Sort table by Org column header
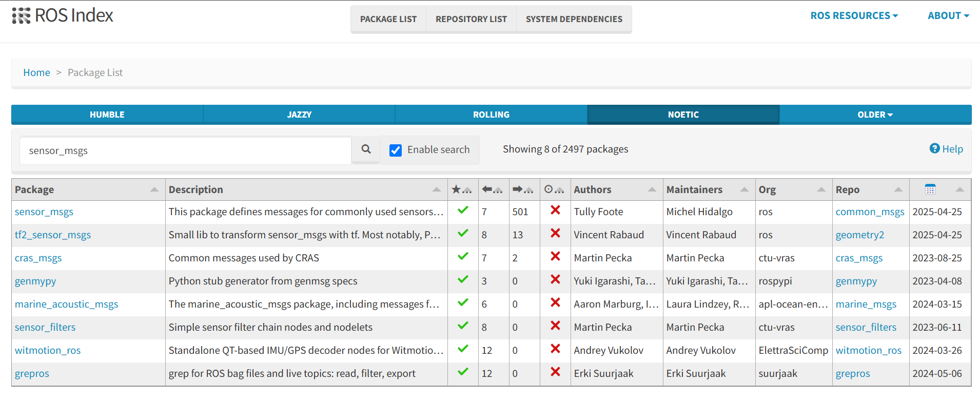980x399 pixels. click(794, 189)
